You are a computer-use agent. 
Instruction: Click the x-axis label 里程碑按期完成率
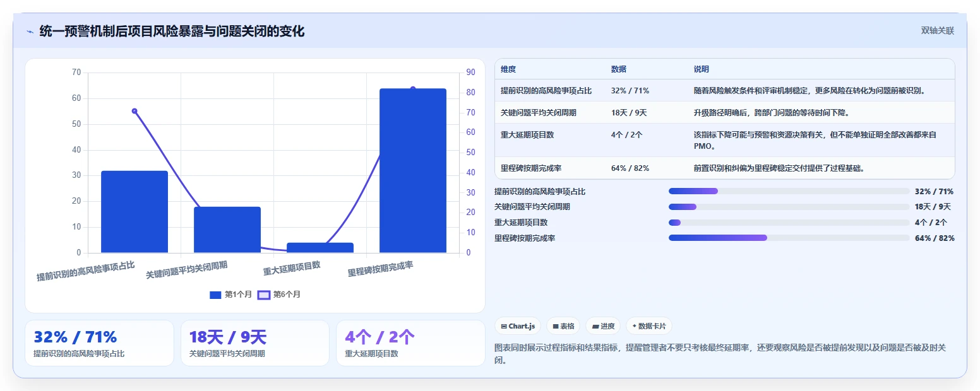[x=381, y=270]
